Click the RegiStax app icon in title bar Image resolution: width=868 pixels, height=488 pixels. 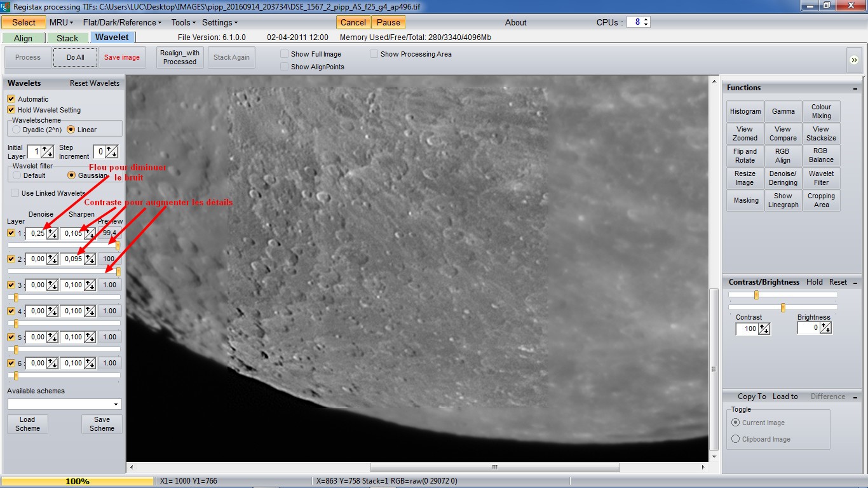[6, 6]
